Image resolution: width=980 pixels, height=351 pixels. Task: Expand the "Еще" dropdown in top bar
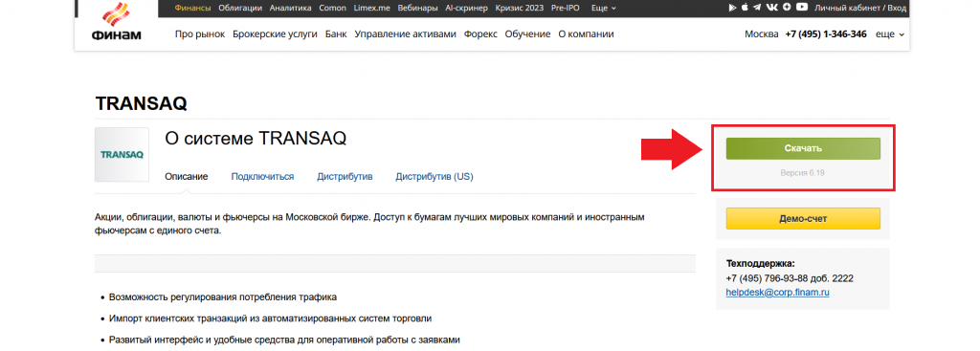click(x=604, y=8)
